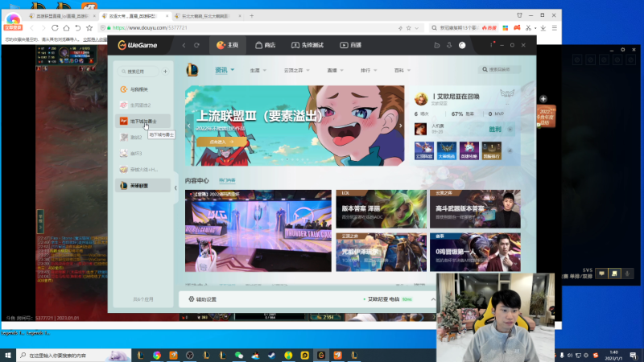Click the browser home button
The image size is (644, 362).
pos(66,28)
